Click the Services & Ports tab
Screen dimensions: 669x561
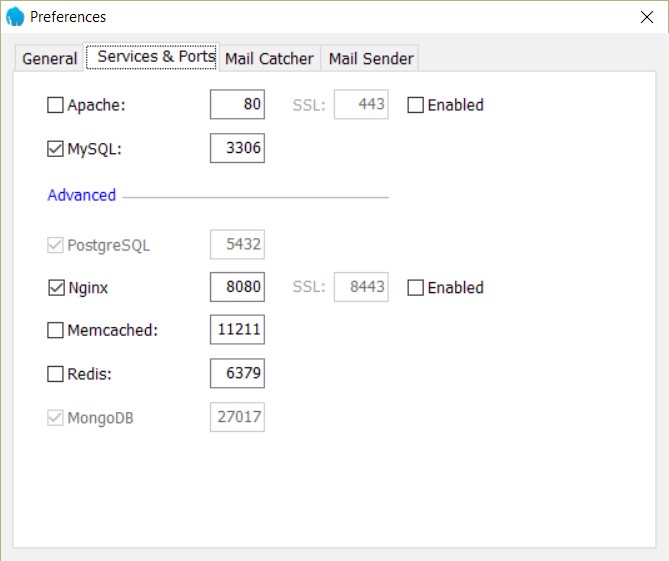156,57
